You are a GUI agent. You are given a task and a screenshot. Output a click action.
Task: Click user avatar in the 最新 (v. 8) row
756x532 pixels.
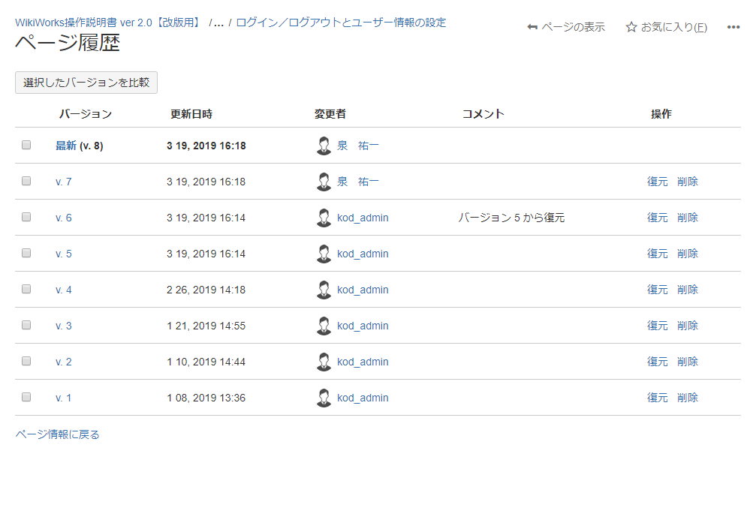click(x=324, y=146)
